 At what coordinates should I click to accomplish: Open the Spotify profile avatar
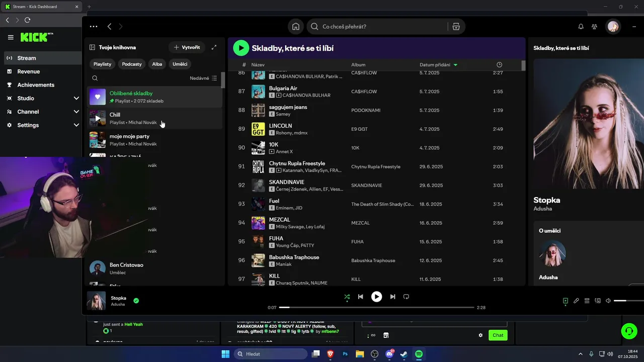point(613,27)
